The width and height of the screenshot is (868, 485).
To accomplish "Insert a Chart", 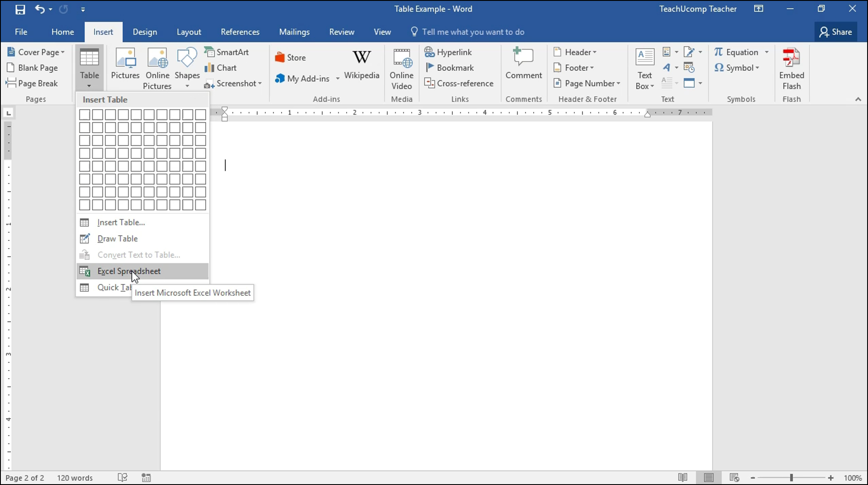I will (x=221, y=68).
